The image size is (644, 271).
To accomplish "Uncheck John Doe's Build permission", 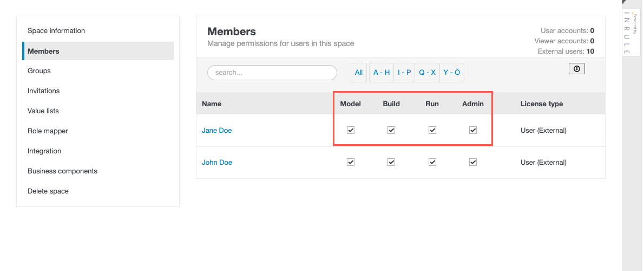I will [x=391, y=162].
